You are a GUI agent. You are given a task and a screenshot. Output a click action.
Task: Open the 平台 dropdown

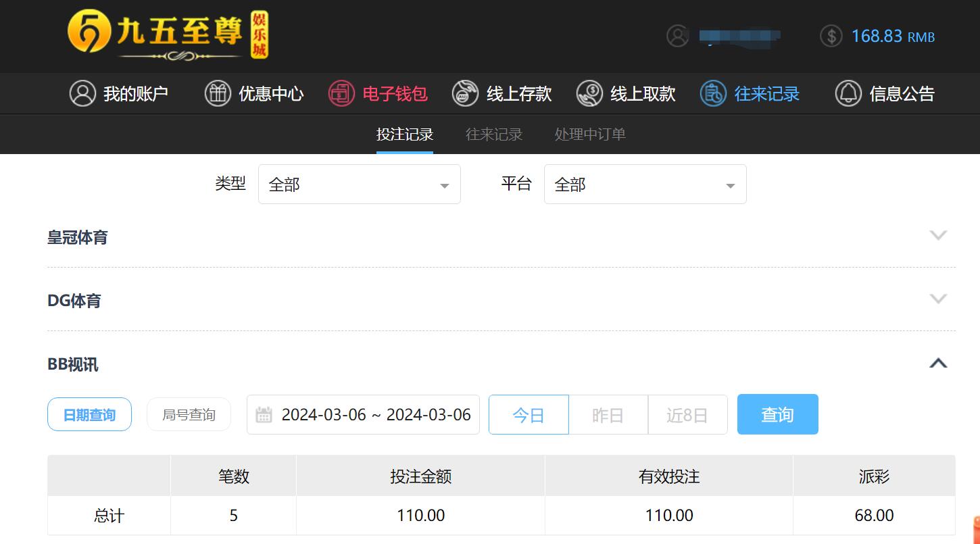pos(645,184)
